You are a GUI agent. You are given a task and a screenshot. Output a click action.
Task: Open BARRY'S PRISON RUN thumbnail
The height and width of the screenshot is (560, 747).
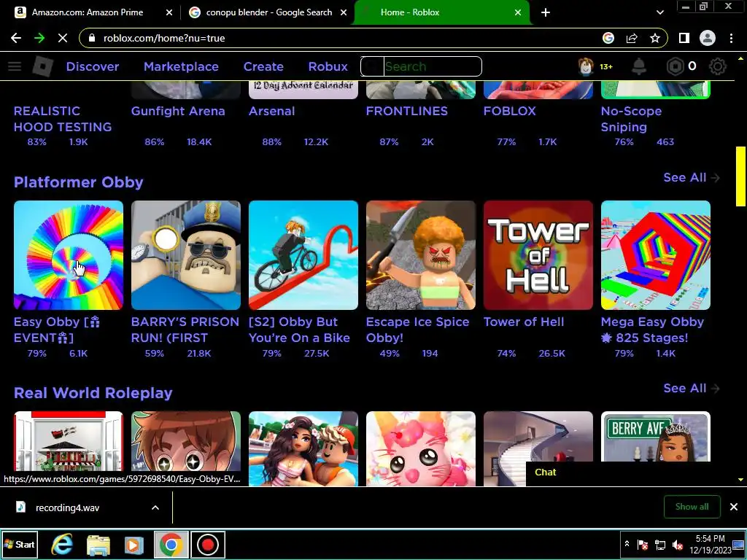[x=186, y=255]
